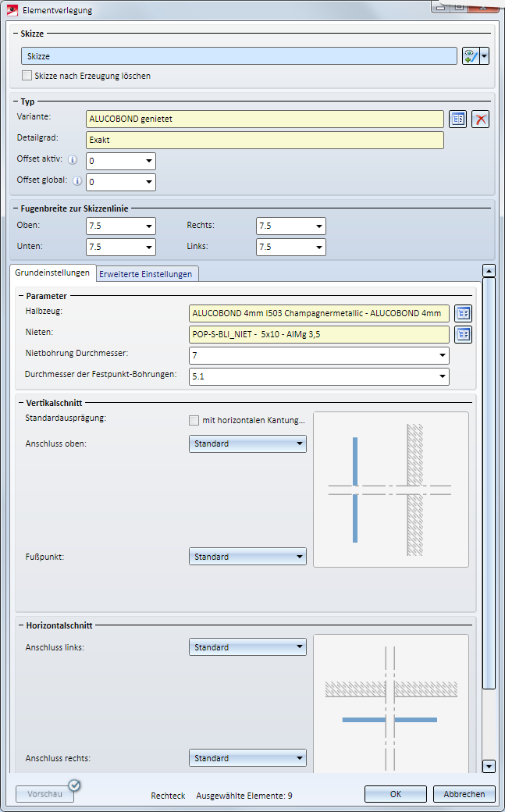Switch to the Erweiterte Einstellungen tab
Screen dimensions: 505x812
145,274
